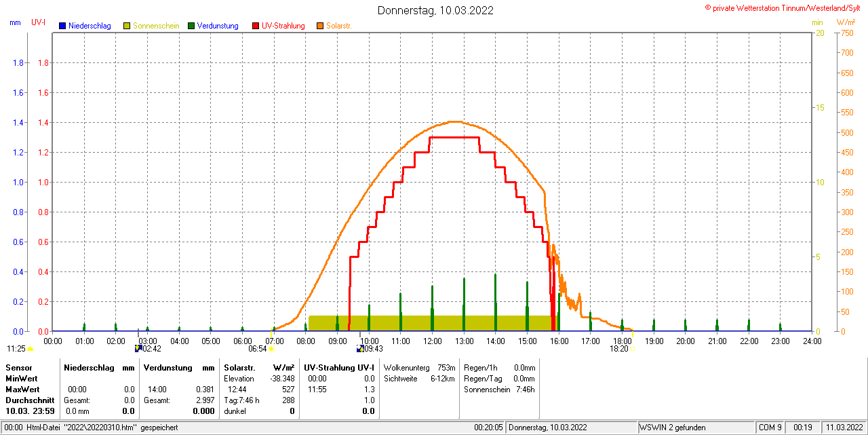Viewport: 868px width, 435px height.
Task: Click the Sonnenschein 7:46h reading
Action: [500, 390]
